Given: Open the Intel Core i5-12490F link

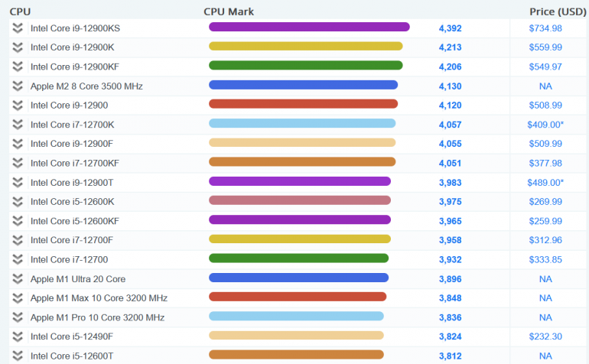Looking at the screenshot, I should [x=72, y=336].
